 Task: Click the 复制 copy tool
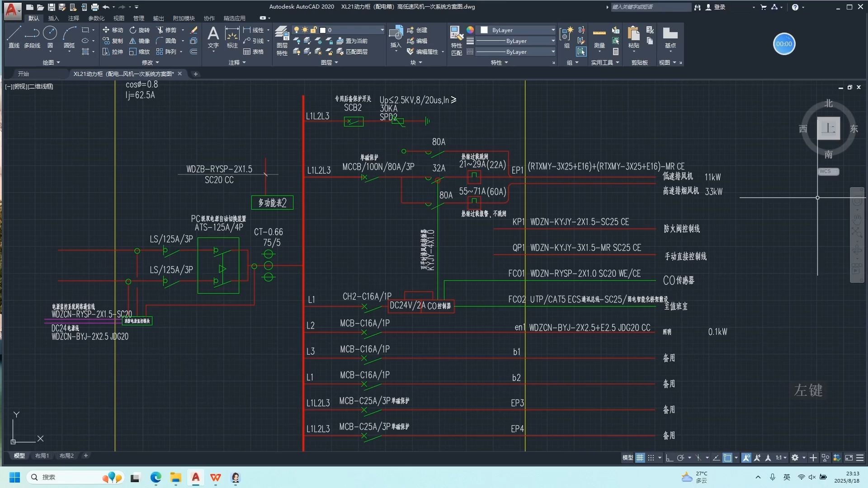pyautogui.click(x=113, y=41)
